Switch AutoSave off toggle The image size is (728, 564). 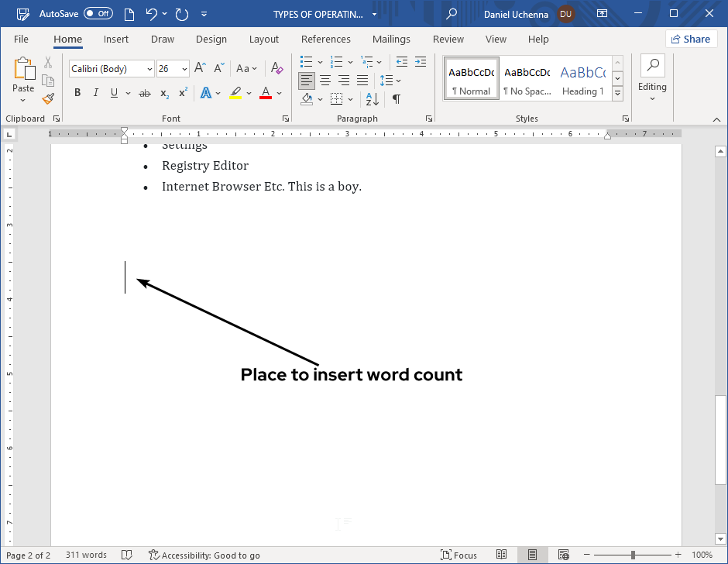98,13
